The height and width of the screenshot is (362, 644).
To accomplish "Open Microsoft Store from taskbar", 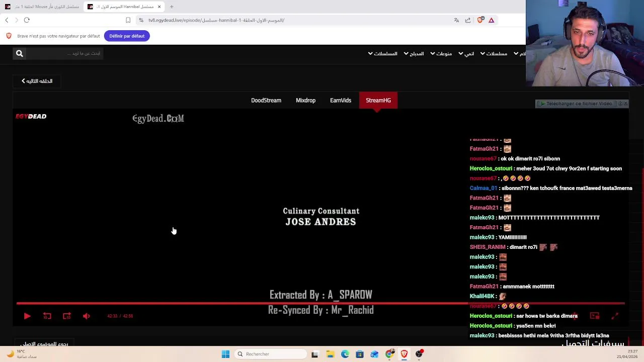I will [x=359, y=354].
